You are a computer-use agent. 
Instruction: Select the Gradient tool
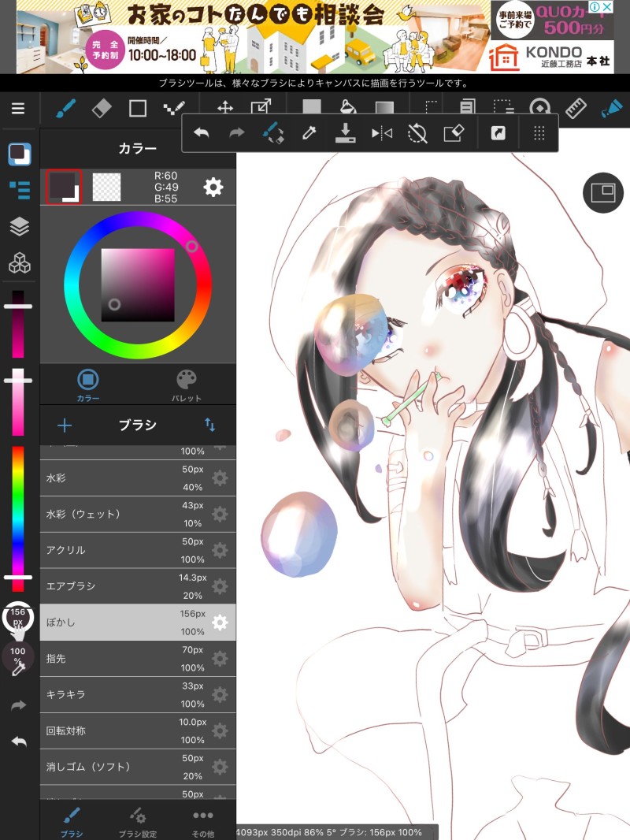click(x=384, y=107)
